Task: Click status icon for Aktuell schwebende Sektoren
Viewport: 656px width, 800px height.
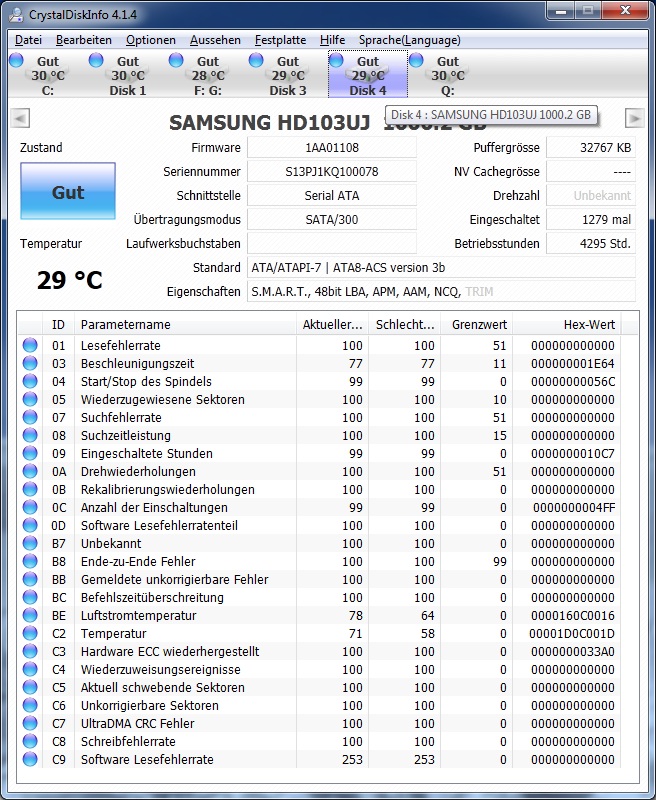Action: (x=30, y=687)
